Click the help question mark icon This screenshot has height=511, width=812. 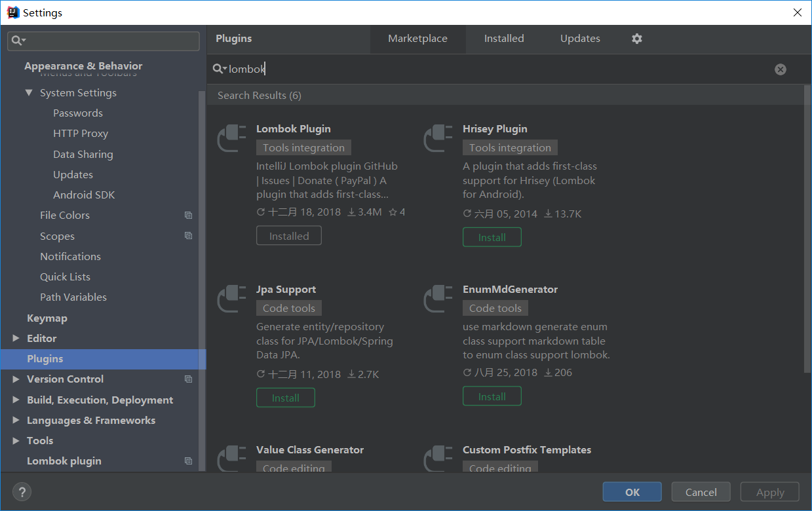22,491
